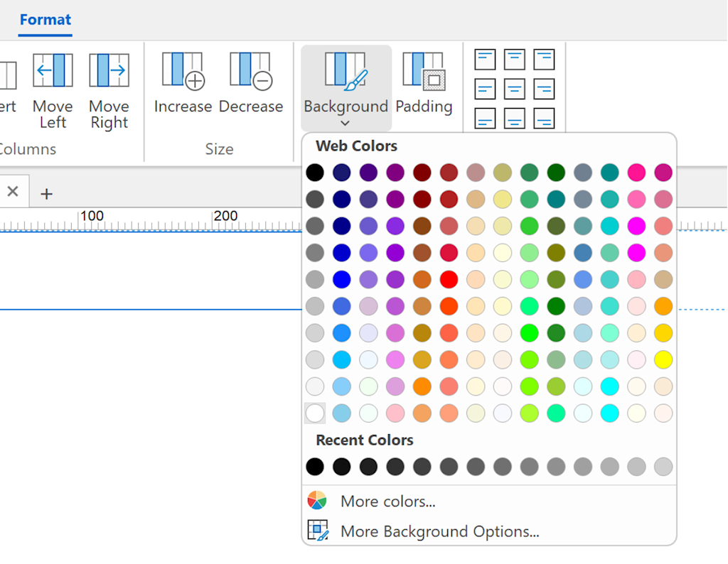728x564 pixels.
Task: Add a new document tab with plus
Action: 46,194
